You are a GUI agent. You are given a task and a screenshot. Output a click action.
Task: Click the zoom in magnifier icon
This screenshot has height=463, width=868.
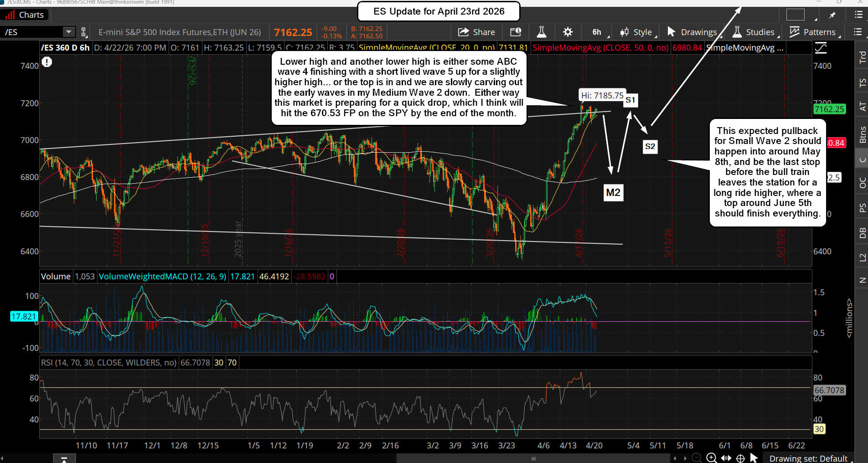tap(711, 458)
